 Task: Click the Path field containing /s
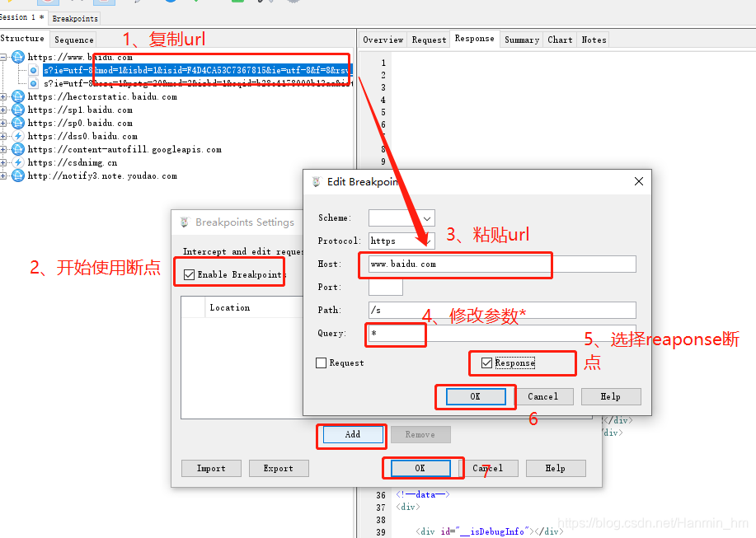pos(502,310)
